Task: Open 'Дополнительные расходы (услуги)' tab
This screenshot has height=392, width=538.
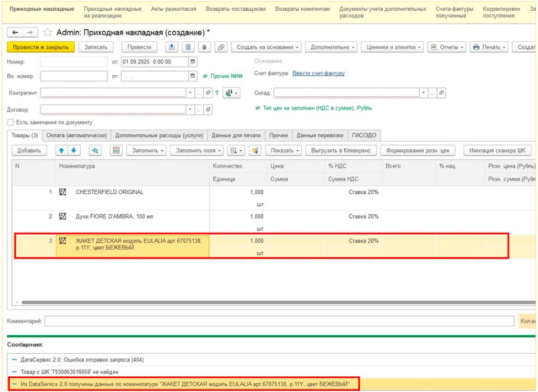Action: coord(159,136)
